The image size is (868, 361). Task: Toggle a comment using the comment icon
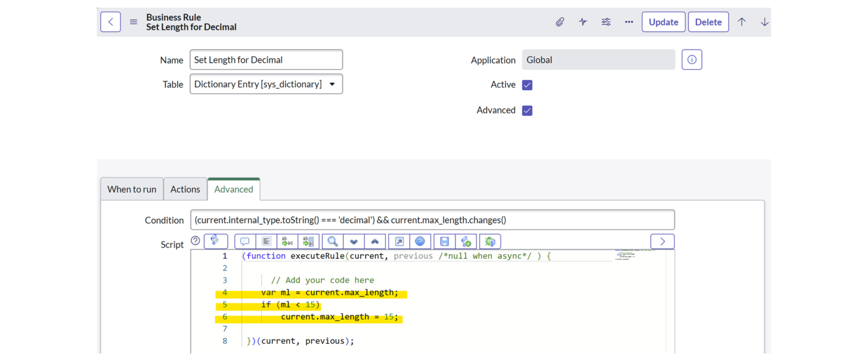[x=245, y=241]
